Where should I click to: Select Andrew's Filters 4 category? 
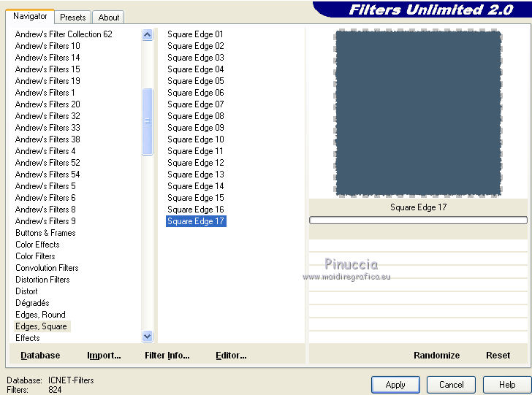[x=45, y=151]
